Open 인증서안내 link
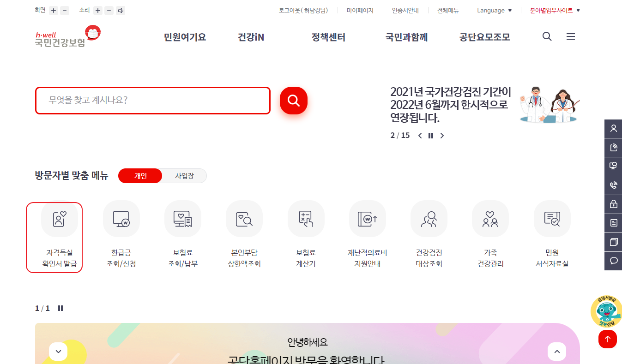This screenshot has height=364, width=622. click(405, 10)
